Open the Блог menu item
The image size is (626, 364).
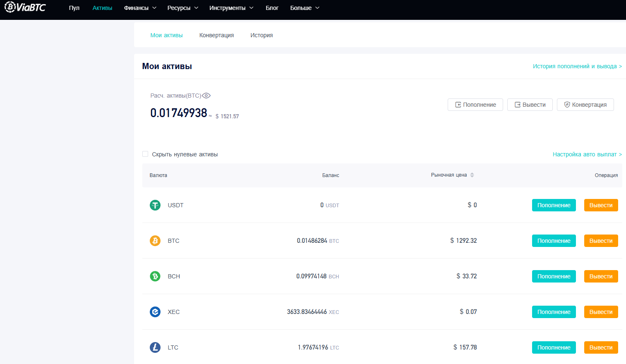(x=272, y=8)
